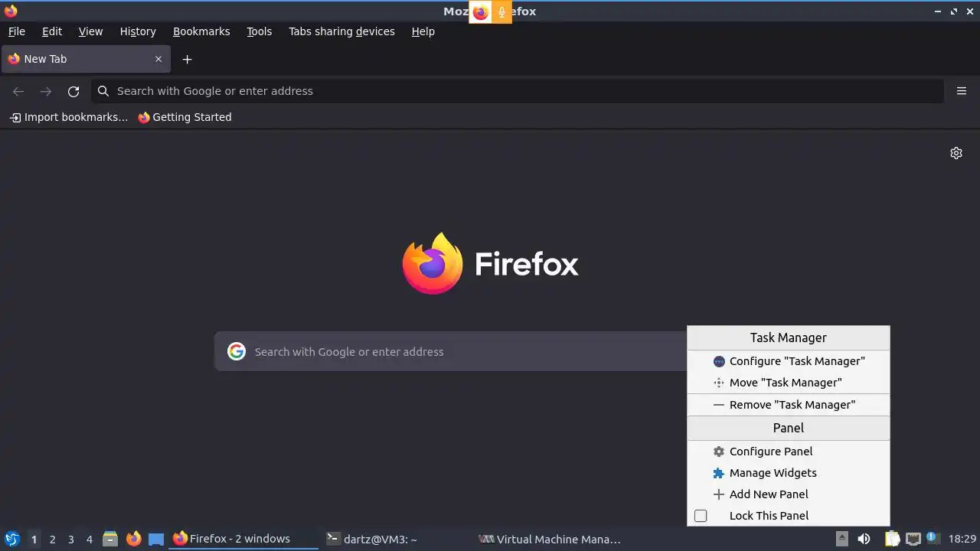Click the Google logo in search box
The image size is (980, 551).
[237, 351]
